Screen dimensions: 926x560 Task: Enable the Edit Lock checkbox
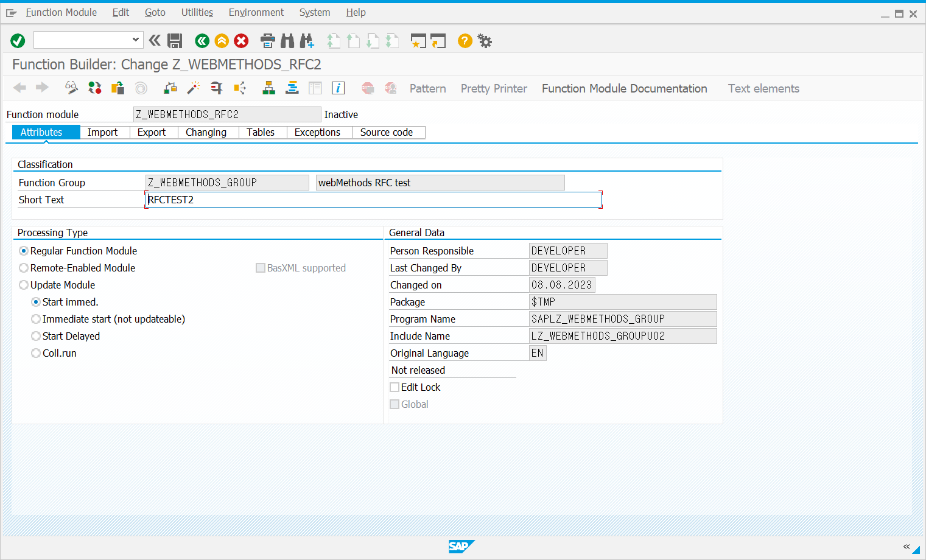[x=395, y=387]
